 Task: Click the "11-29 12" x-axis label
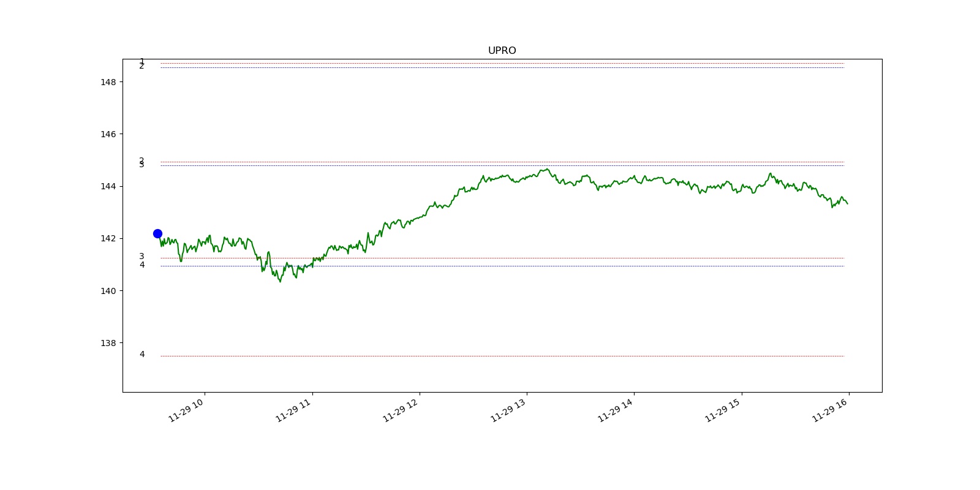tap(401, 410)
